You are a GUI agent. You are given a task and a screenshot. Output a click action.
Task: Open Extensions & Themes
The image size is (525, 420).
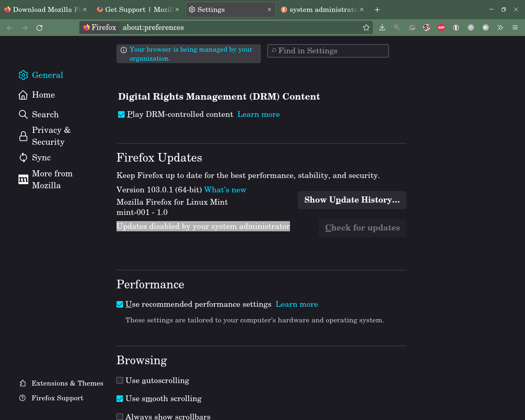61,383
